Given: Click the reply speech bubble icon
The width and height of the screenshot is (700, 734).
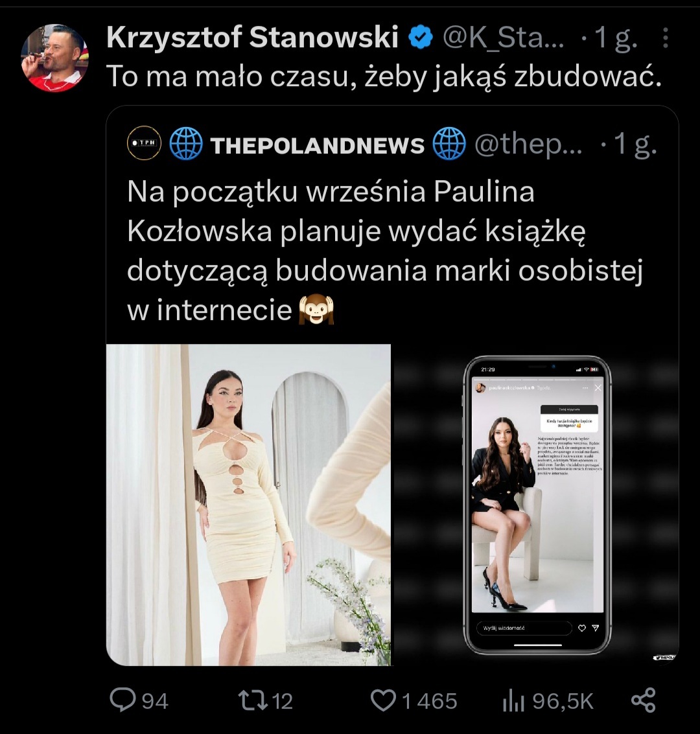Looking at the screenshot, I should pyautogui.click(x=123, y=700).
